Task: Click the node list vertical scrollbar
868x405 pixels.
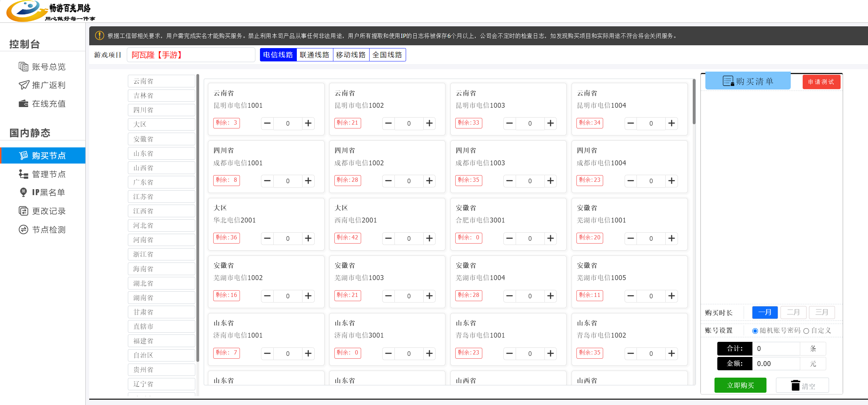Action: pyautogui.click(x=694, y=102)
